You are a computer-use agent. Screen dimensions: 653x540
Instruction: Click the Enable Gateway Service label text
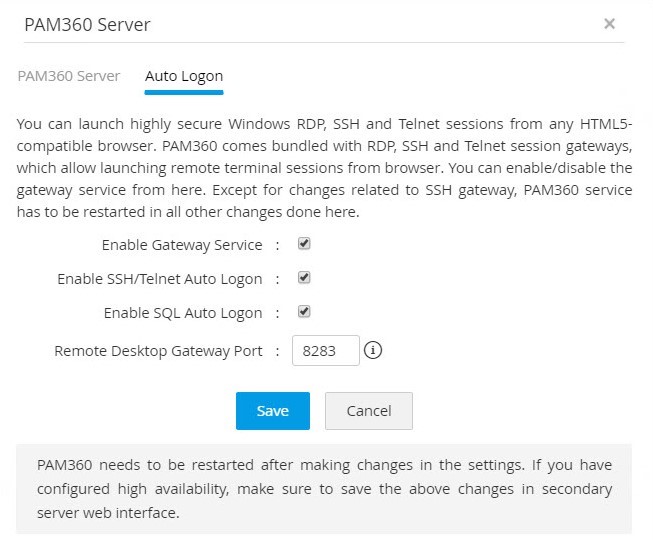tap(181, 245)
